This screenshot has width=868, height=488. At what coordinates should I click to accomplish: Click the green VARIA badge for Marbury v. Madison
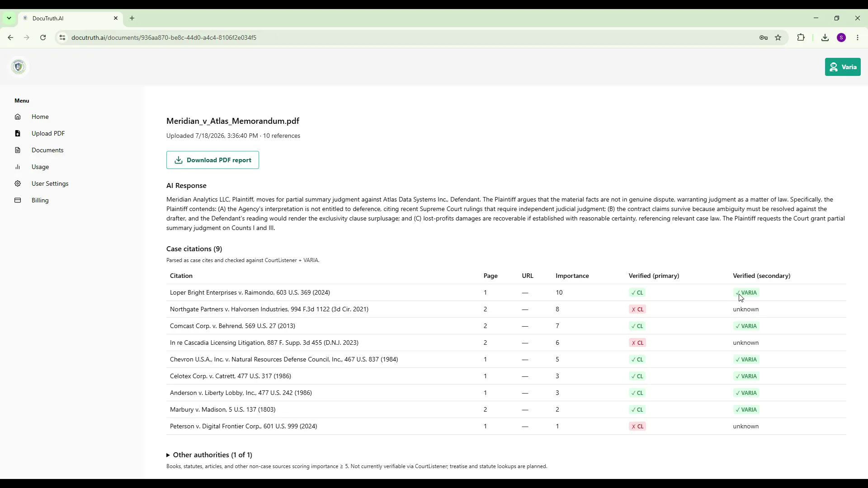coord(746,410)
